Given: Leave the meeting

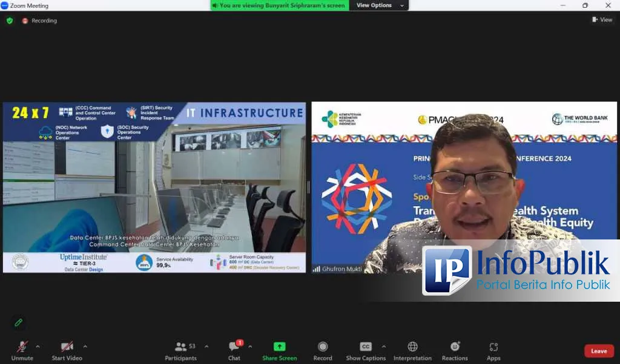Looking at the screenshot, I should coord(599,351).
